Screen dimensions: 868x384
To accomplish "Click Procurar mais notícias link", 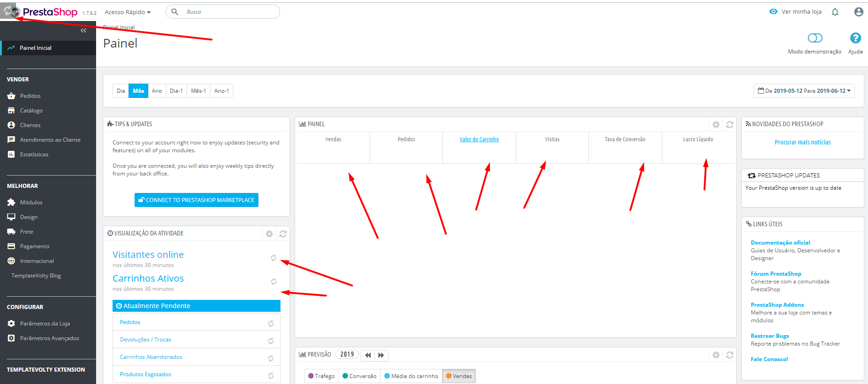I will (803, 142).
